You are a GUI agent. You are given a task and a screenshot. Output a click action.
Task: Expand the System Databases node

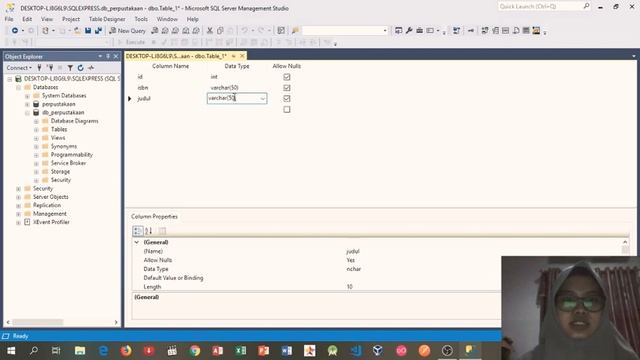pyautogui.click(x=27, y=96)
